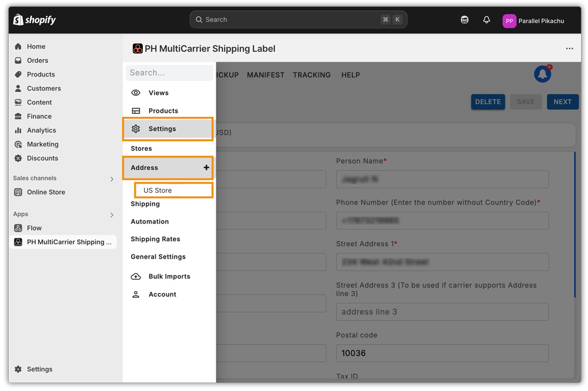Click the Person Name field

(x=442, y=179)
